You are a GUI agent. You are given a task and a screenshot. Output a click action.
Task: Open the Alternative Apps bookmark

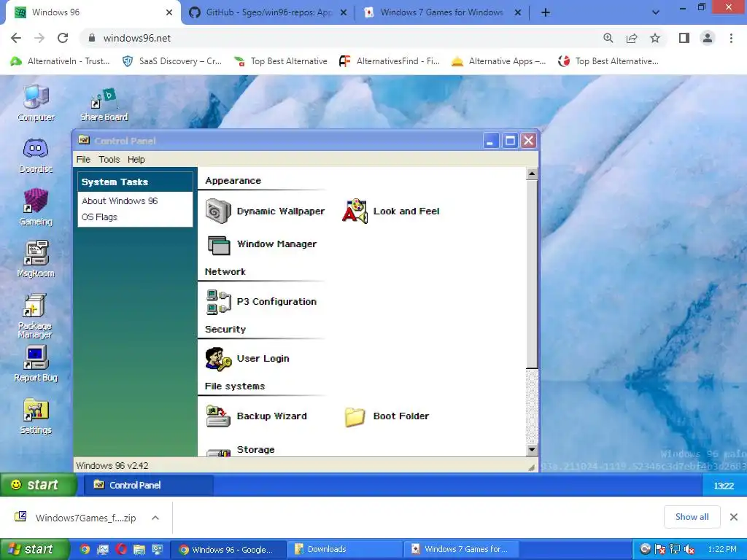498,61
